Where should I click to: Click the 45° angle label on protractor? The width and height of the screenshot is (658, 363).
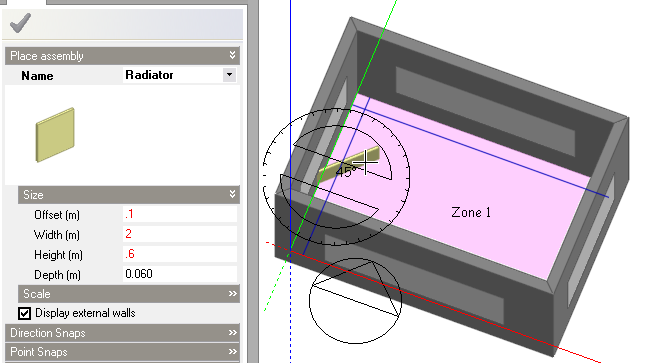click(346, 172)
